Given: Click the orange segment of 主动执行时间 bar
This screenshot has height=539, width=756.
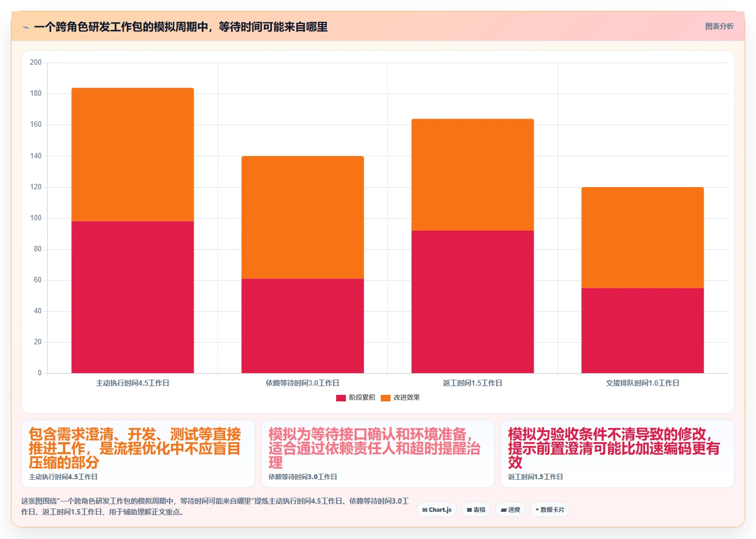Looking at the screenshot, I should 133,154.
